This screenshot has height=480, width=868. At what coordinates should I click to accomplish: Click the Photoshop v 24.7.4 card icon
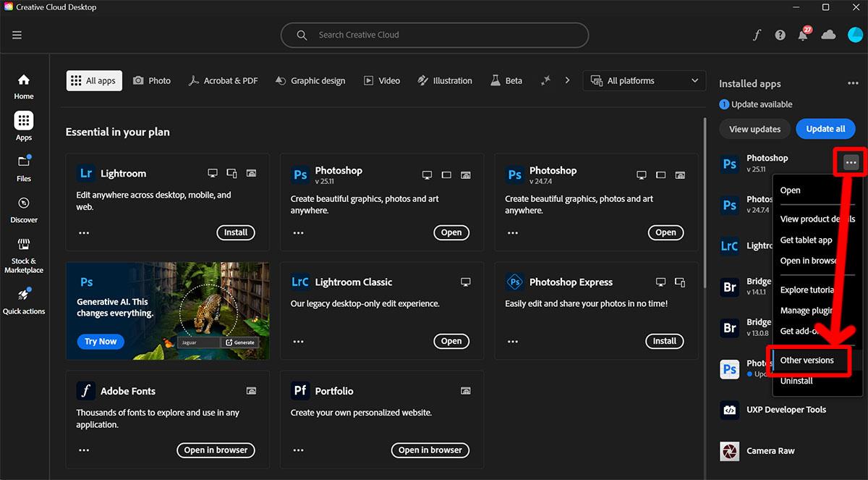tap(514, 174)
